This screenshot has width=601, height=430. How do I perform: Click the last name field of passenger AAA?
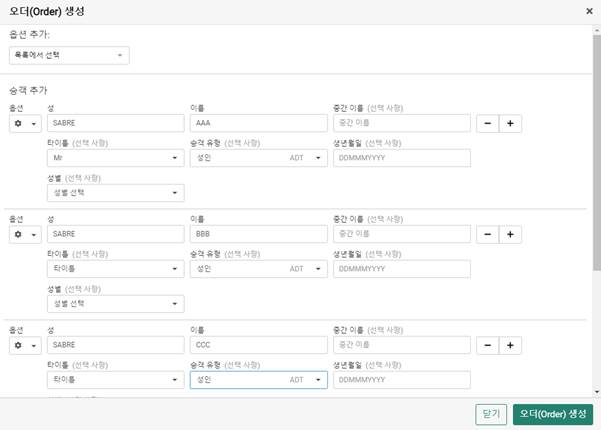(116, 123)
